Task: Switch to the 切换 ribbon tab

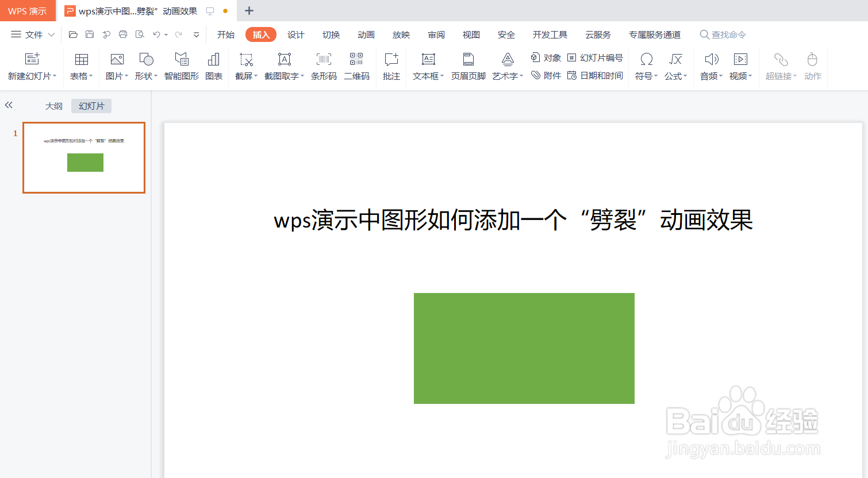Action: [x=331, y=34]
